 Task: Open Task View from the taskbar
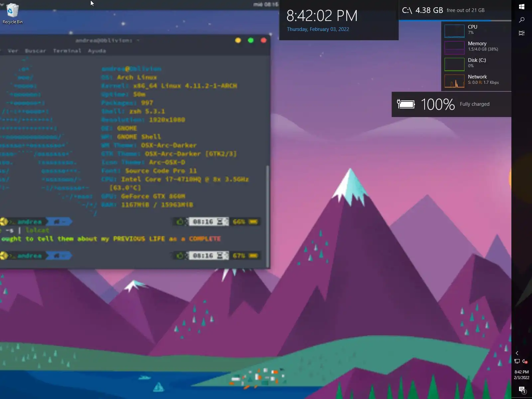pyautogui.click(x=522, y=33)
